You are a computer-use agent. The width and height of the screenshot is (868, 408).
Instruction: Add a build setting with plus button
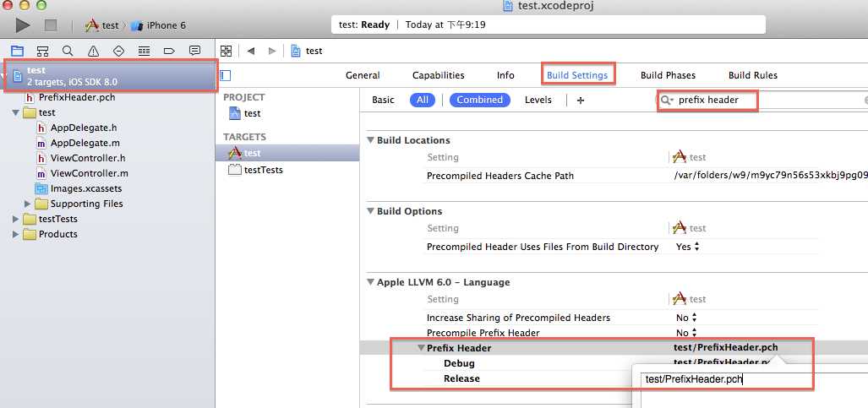tap(580, 101)
